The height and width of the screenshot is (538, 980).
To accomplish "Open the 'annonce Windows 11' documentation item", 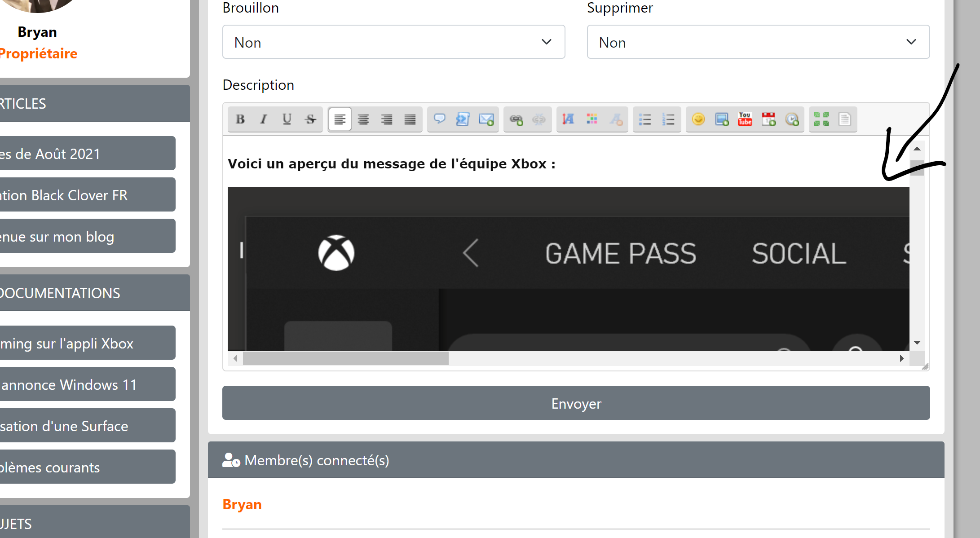I will coord(88,384).
